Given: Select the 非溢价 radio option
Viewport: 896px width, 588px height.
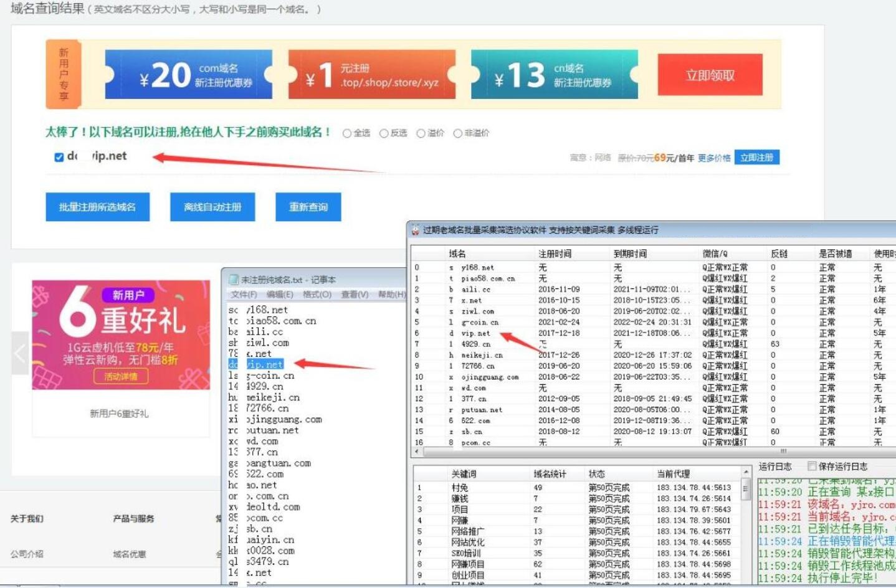Looking at the screenshot, I should point(458,133).
